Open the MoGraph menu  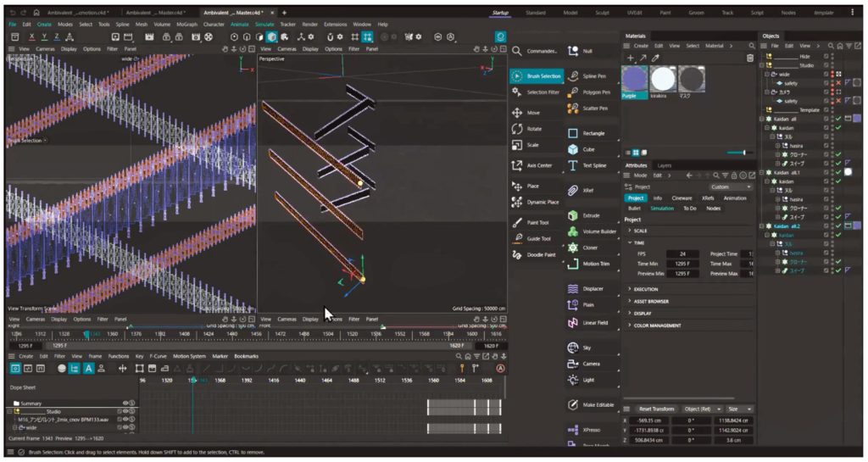point(186,25)
